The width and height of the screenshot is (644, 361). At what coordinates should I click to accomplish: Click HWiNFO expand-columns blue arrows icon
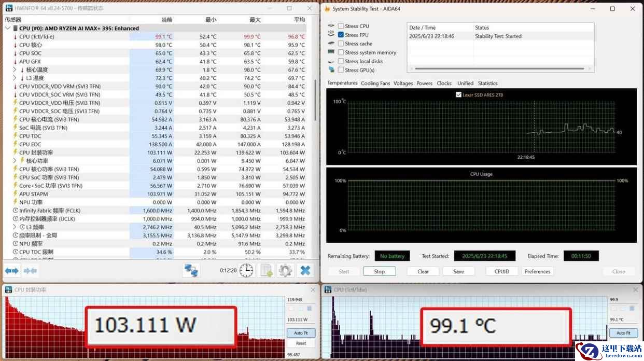point(12,270)
